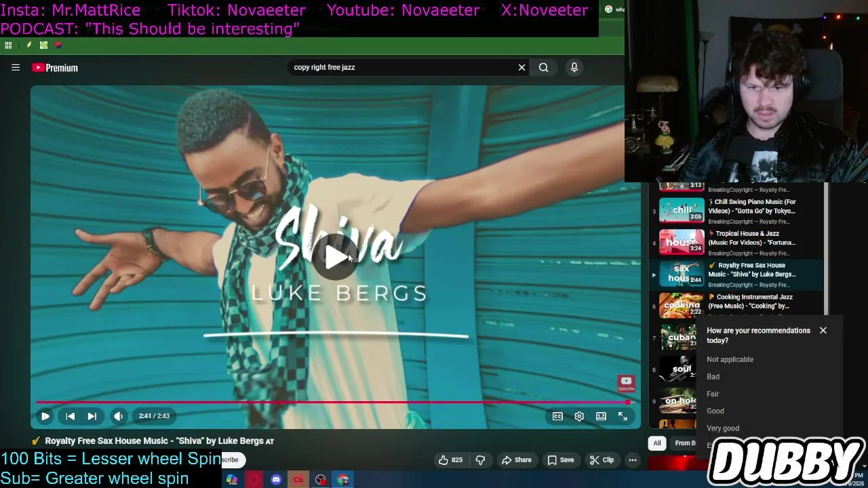
Task: Click the 'house' 3:24 thumbnail
Action: (x=682, y=243)
